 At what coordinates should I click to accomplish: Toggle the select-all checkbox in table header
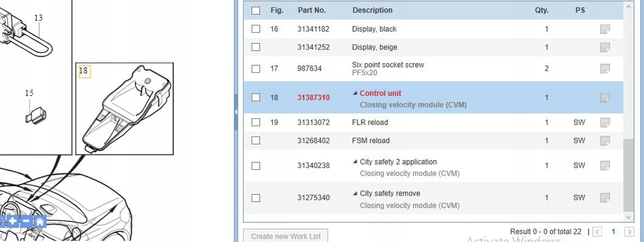[256, 11]
